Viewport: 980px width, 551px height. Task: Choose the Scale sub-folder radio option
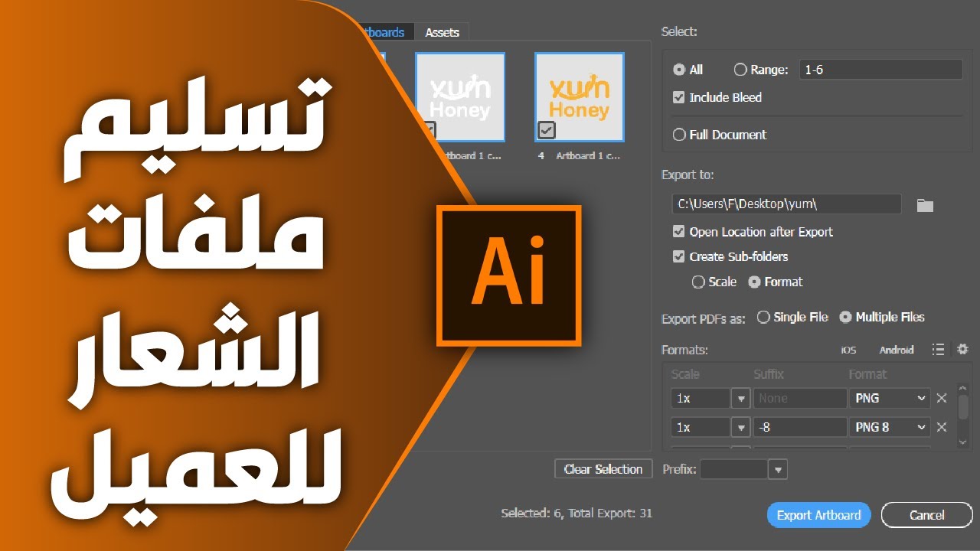pos(698,282)
